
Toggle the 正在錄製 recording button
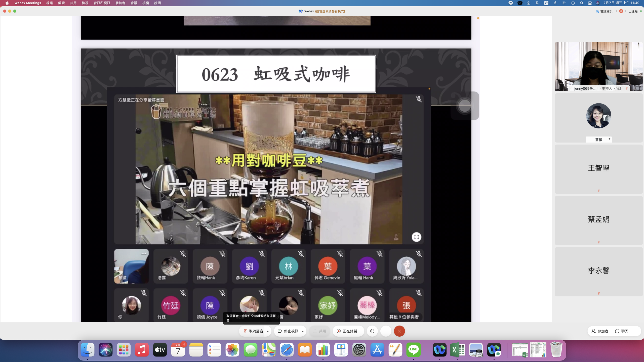[348, 331]
